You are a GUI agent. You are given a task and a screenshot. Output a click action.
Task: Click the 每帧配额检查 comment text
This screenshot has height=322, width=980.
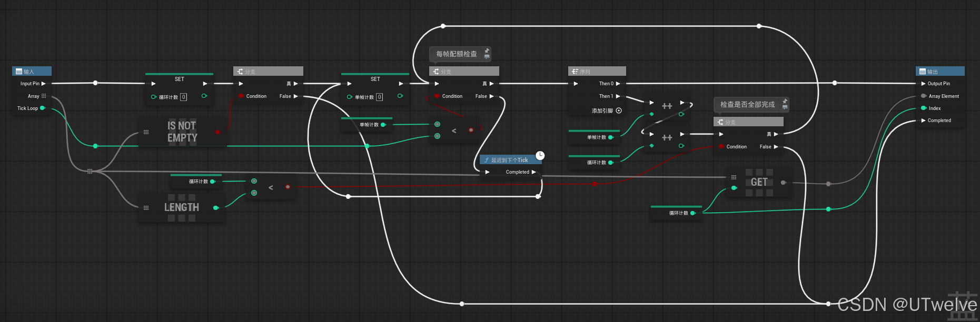(x=457, y=54)
